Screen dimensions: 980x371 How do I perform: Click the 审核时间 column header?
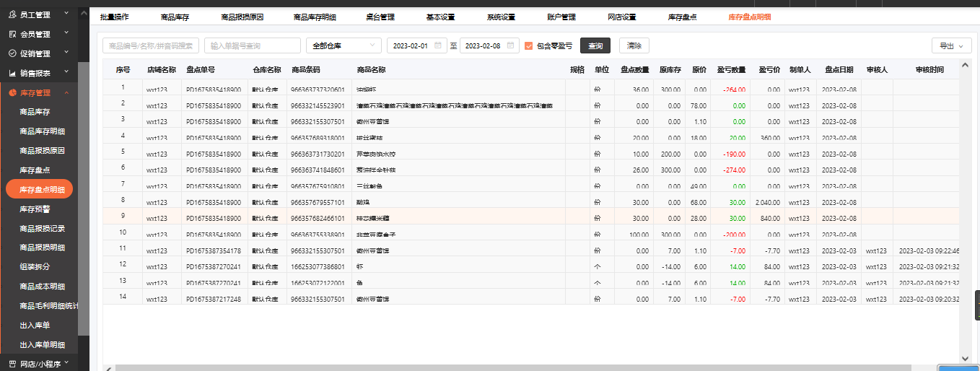(929, 70)
